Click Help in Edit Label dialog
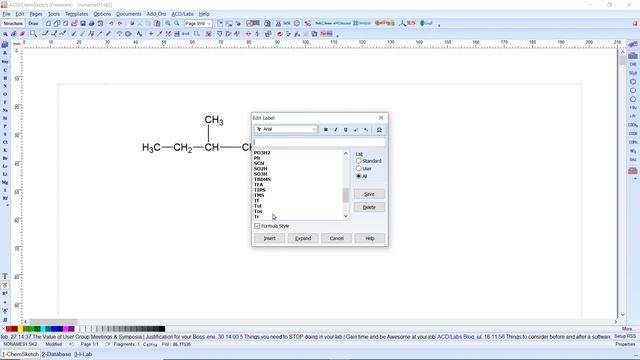The height and width of the screenshot is (360, 640). pyautogui.click(x=369, y=238)
